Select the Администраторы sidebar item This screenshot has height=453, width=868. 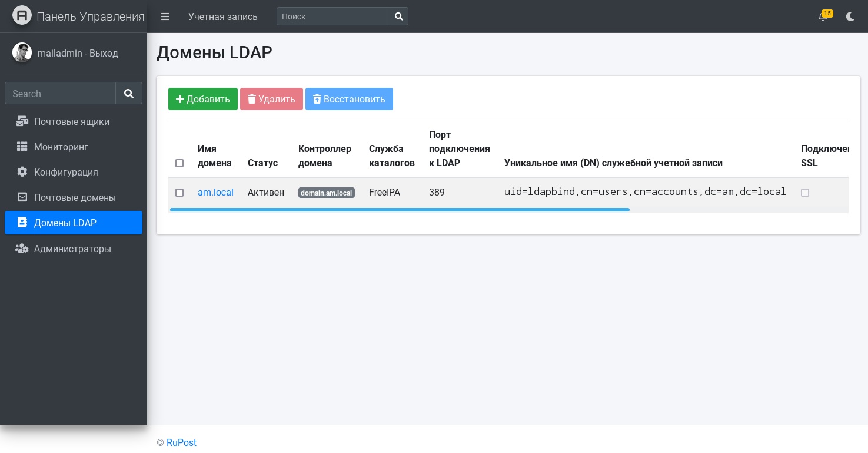pyautogui.click(x=72, y=249)
